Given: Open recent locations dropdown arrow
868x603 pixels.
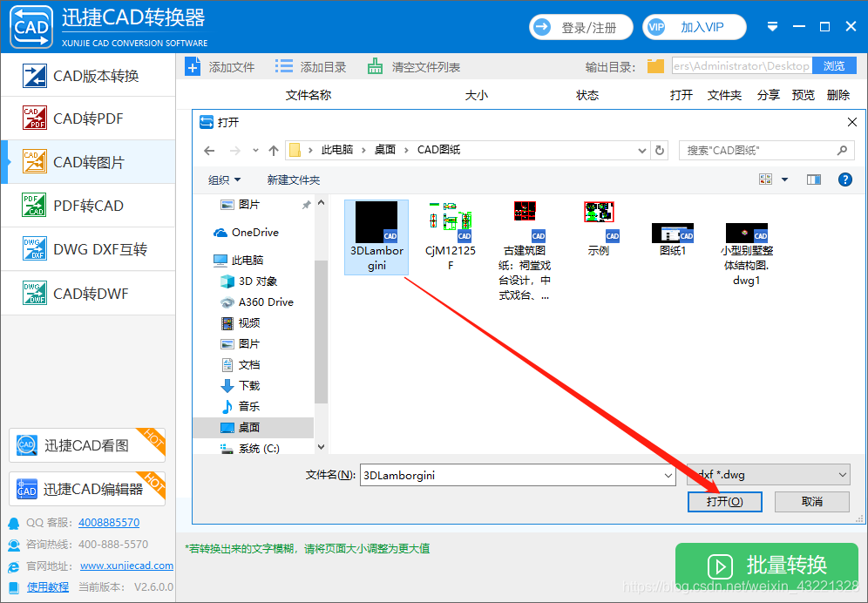Looking at the screenshot, I should [x=255, y=150].
